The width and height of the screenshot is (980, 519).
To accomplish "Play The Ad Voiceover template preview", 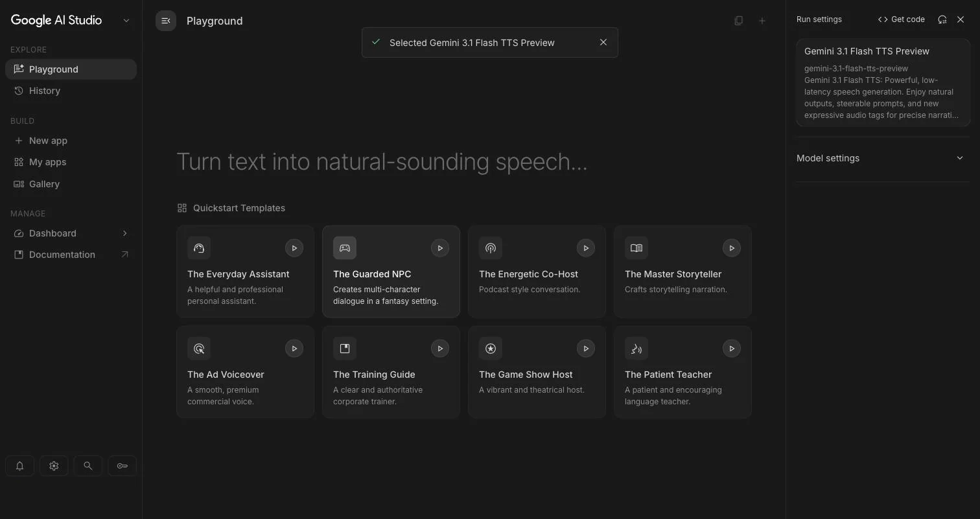I will (x=294, y=349).
